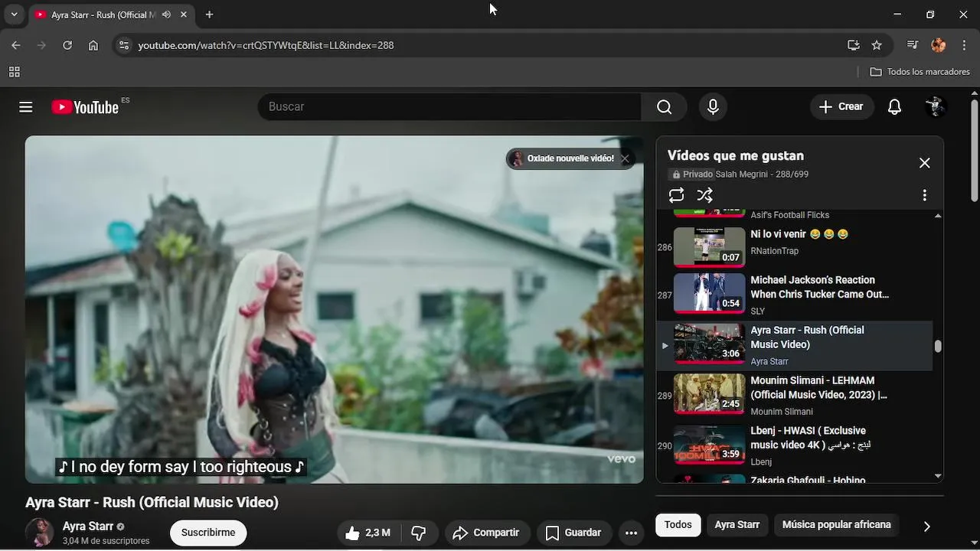The width and height of the screenshot is (980, 551).
Task: Dislike the video with thumbs down
Action: (420, 533)
